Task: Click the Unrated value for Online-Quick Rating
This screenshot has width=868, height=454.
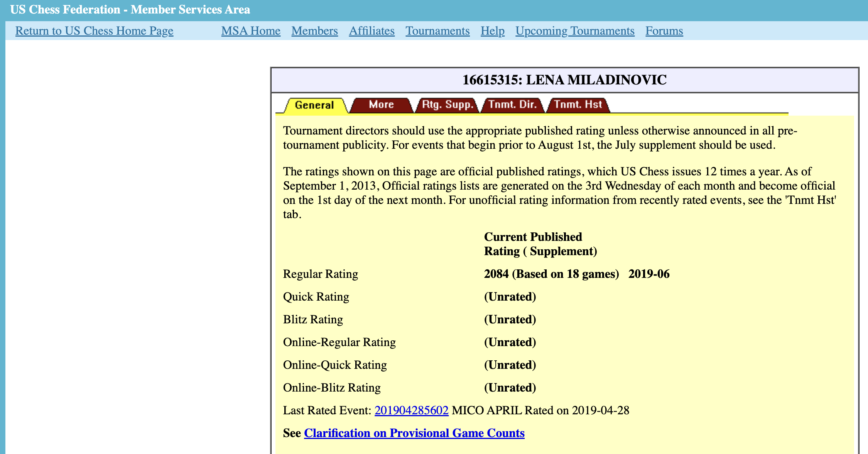Action: click(510, 365)
